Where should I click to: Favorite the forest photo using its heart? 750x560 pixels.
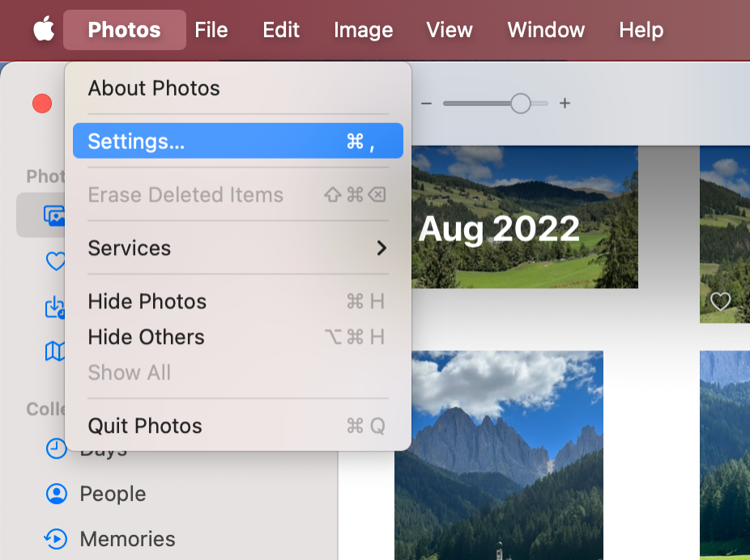click(x=720, y=302)
